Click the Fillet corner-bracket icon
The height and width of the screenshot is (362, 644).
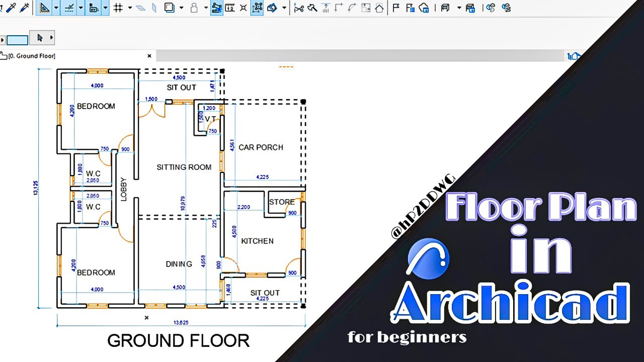[339, 8]
